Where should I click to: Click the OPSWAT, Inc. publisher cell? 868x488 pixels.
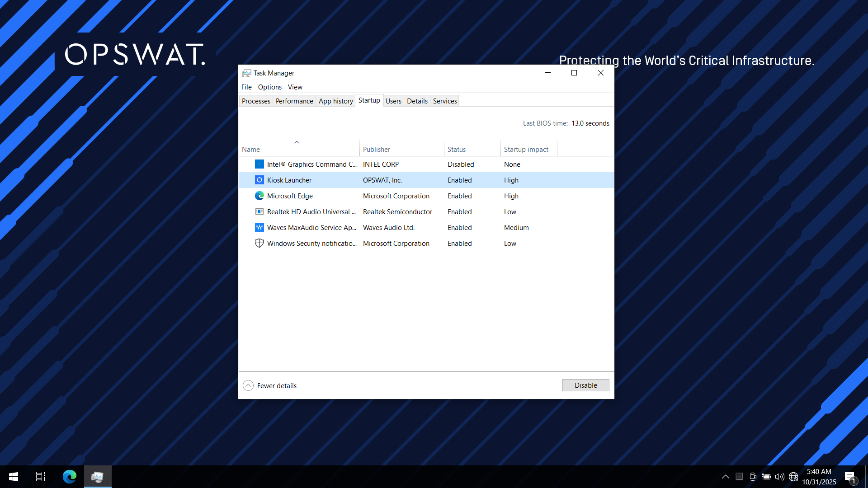pyautogui.click(x=382, y=180)
